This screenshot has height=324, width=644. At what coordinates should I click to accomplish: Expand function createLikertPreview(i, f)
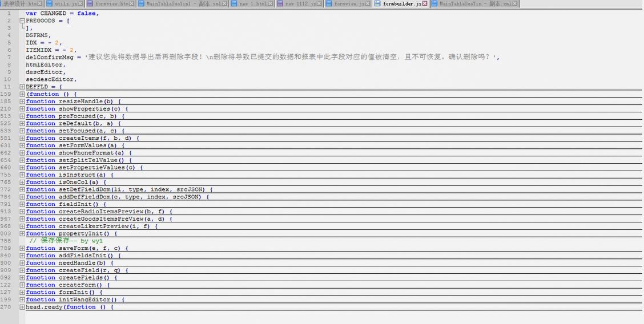22,226
